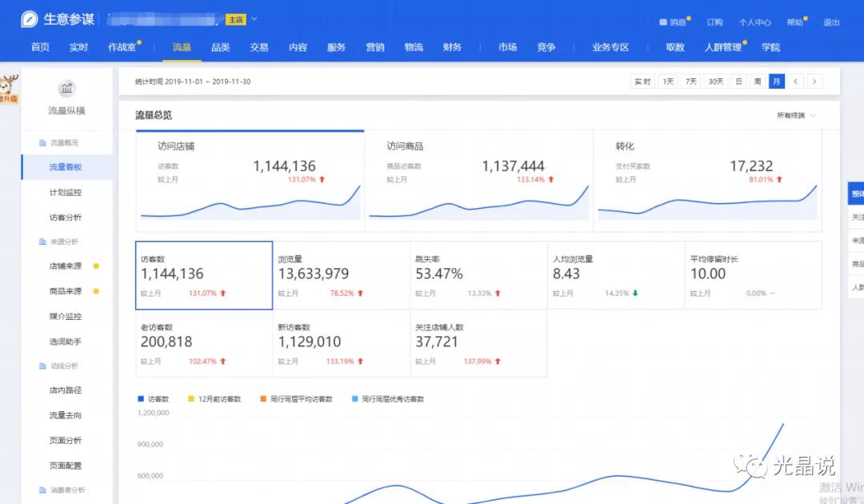This screenshot has width=864, height=504.
Task: Toggle 12月前访客数 series in chart legend
Action: 215,398
